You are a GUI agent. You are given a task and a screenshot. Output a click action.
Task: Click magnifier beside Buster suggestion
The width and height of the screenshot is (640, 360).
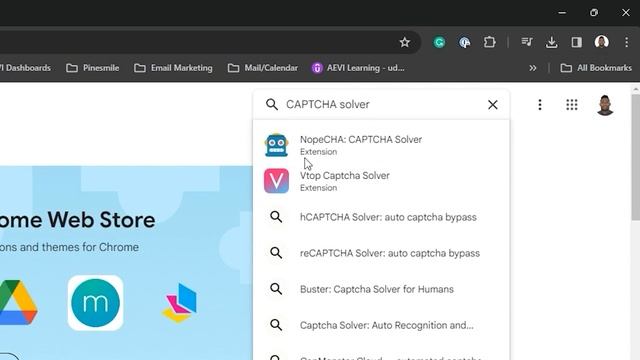276,289
